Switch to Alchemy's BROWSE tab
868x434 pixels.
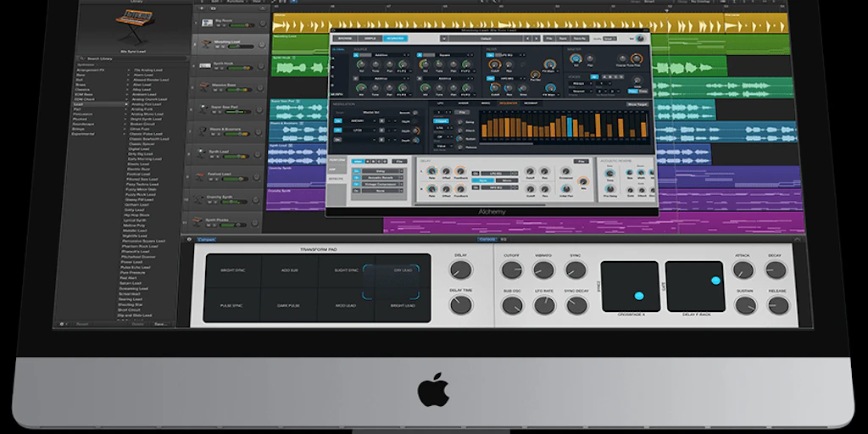[345, 38]
